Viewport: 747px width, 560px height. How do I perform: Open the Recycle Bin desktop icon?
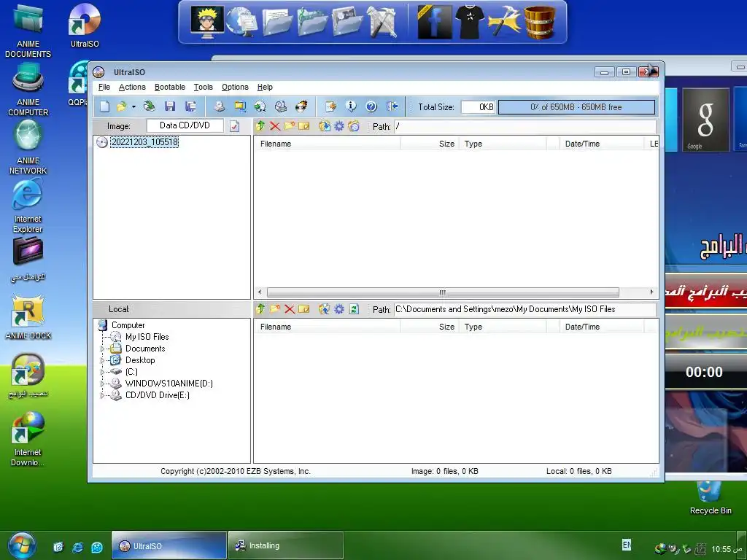coord(711,498)
